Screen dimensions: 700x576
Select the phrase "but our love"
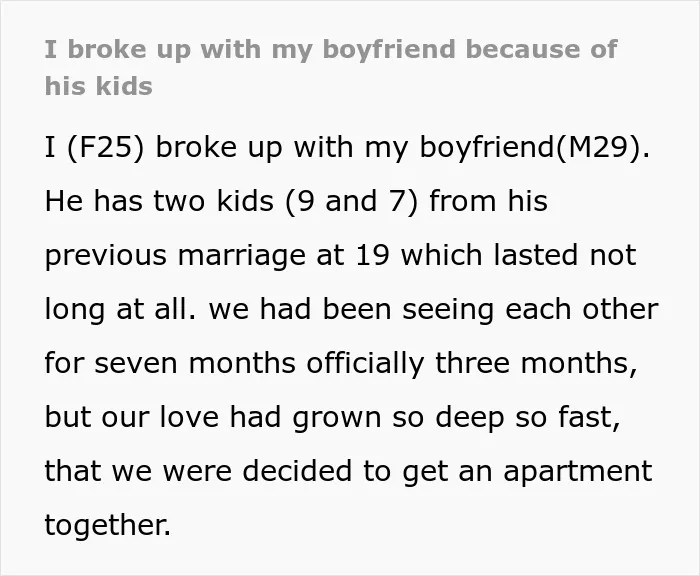tap(132, 417)
